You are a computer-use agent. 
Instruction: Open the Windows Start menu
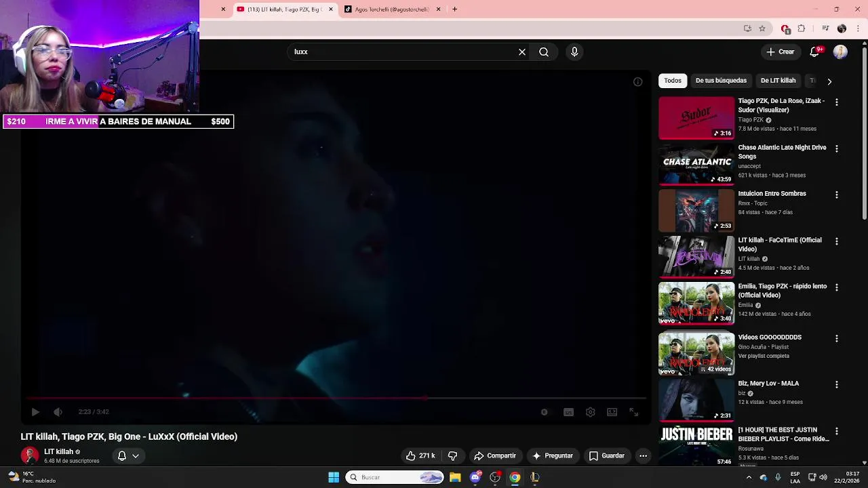[x=334, y=477]
